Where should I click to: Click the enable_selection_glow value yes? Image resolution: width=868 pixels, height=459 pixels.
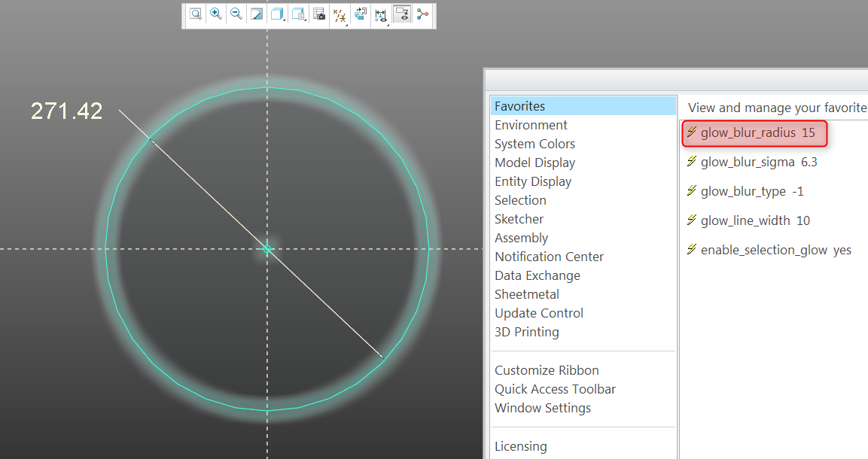[842, 250]
